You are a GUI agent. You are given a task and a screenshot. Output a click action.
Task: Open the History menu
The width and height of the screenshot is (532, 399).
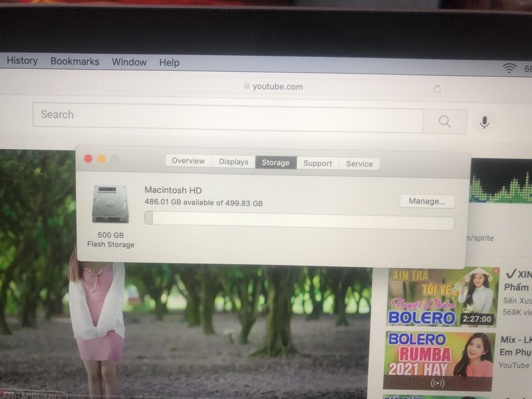point(22,61)
